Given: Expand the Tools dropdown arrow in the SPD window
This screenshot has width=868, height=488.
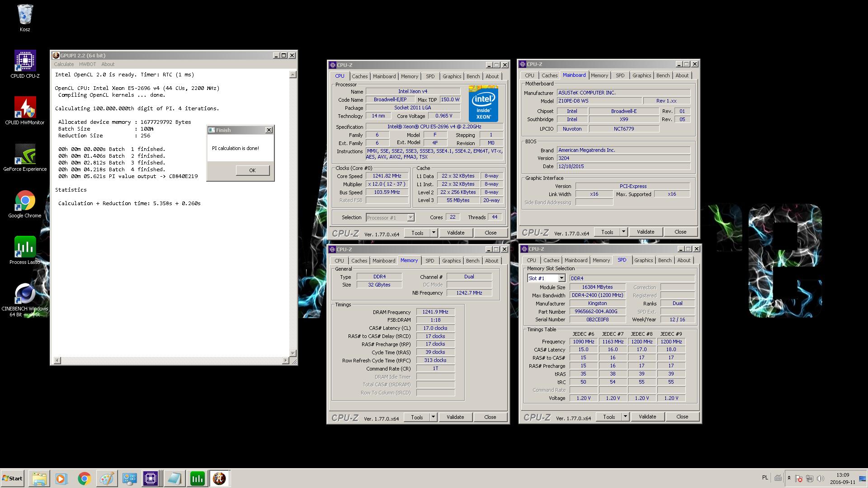Looking at the screenshot, I should (625, 417).
